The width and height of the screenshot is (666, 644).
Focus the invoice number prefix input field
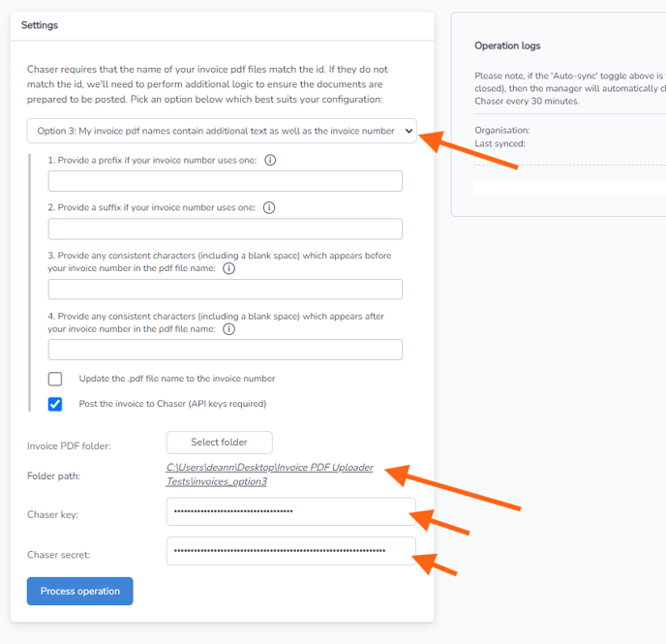click(226, 181)
